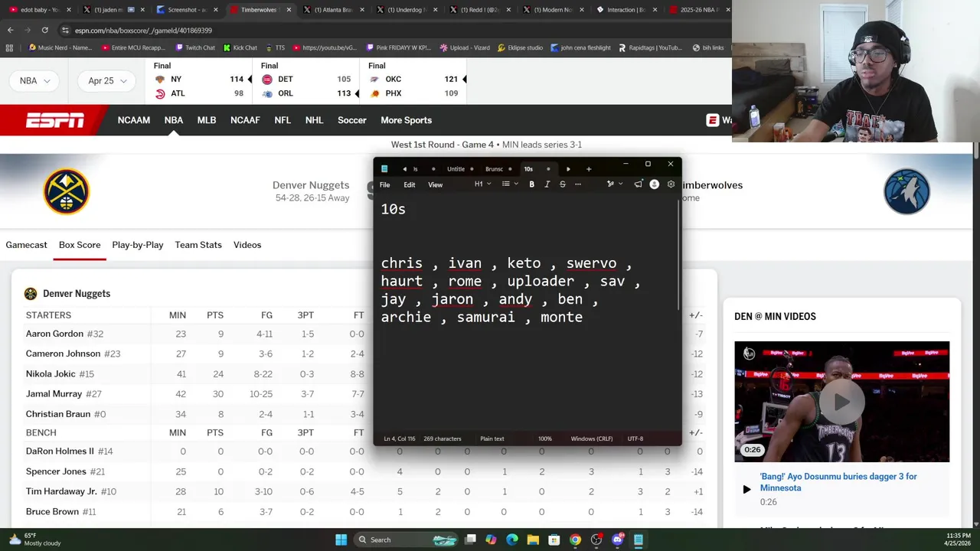
Task: Open Microsoft Store from the taskbar
Action: point(554,540)
